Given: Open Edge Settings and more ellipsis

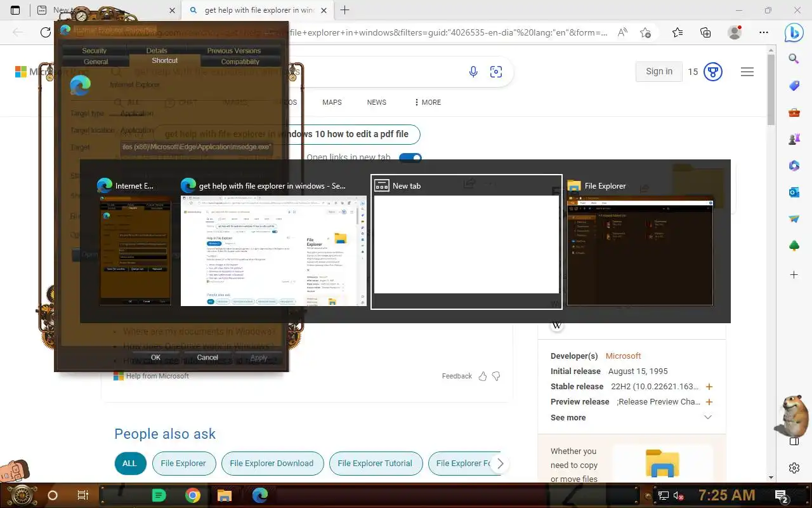Looking at the screenshot, I should [764, 32].
